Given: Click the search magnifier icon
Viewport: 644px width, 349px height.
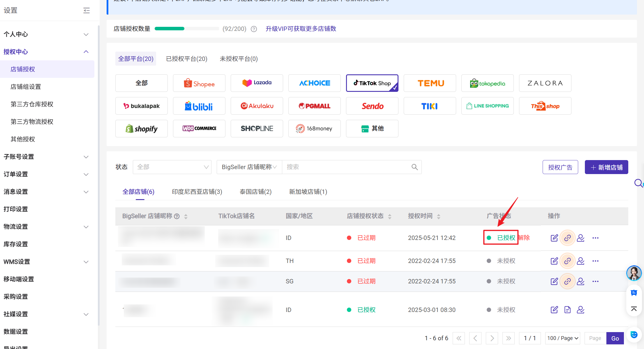Looking at the screenshot, I should (x=414, y=167).
